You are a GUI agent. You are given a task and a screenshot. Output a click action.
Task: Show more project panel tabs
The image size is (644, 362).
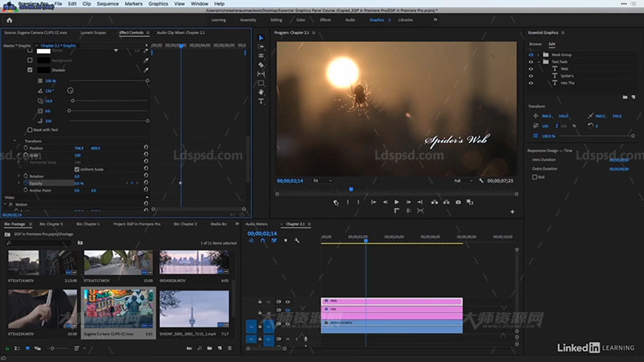click(x=237, y=224)
